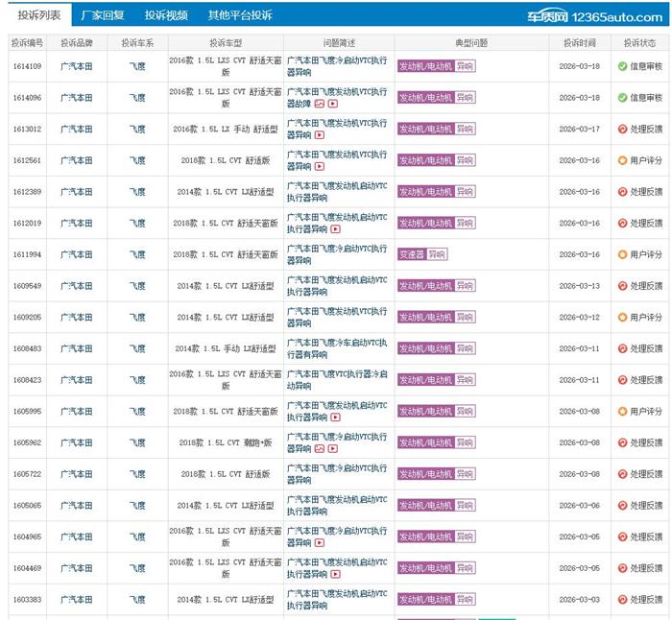Click the 变速器 tag in complaint 1611994
This screenshot has width=672, height=620.
click(x=411, y=254)
